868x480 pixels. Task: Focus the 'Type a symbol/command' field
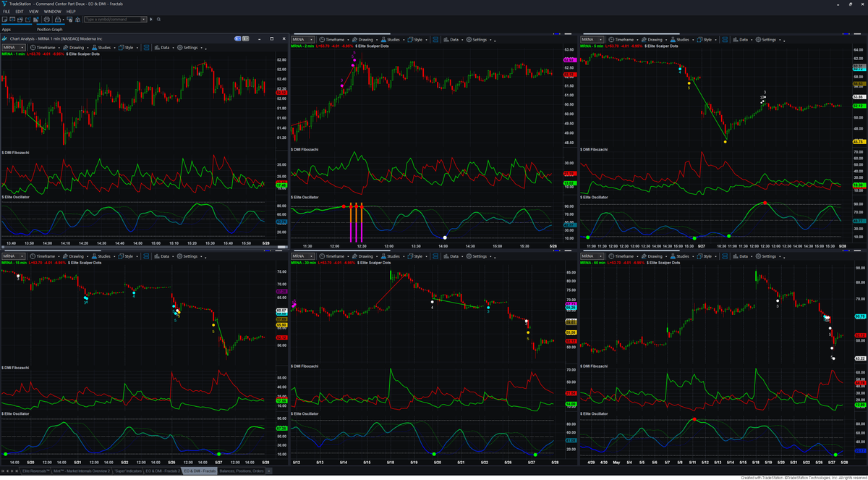pyautogui.click(x=112, y=20)
